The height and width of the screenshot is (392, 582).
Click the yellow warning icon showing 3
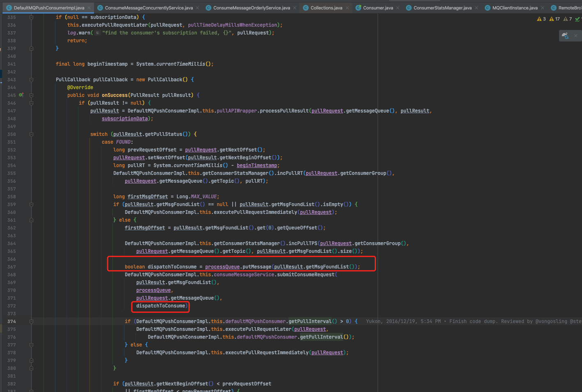coord(541,19)
